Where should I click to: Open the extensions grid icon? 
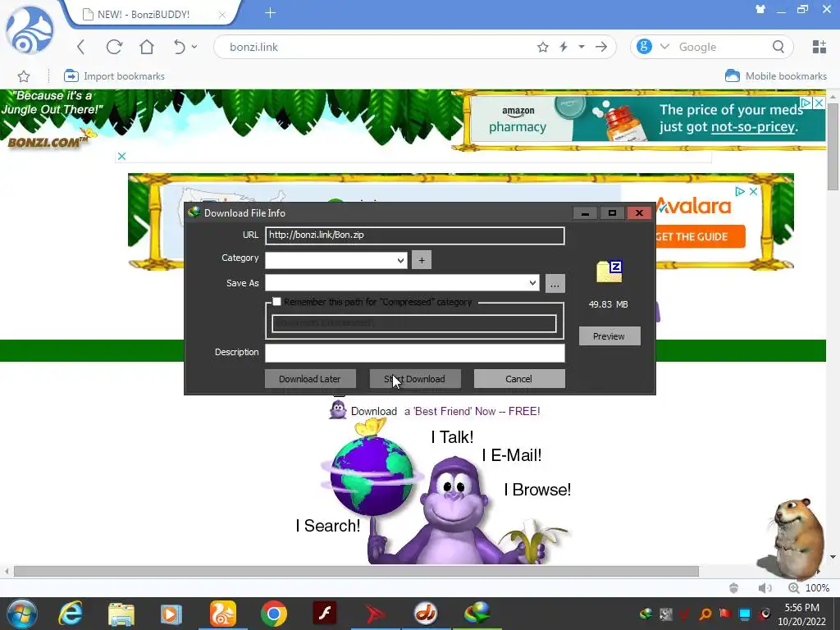point(819,47)
